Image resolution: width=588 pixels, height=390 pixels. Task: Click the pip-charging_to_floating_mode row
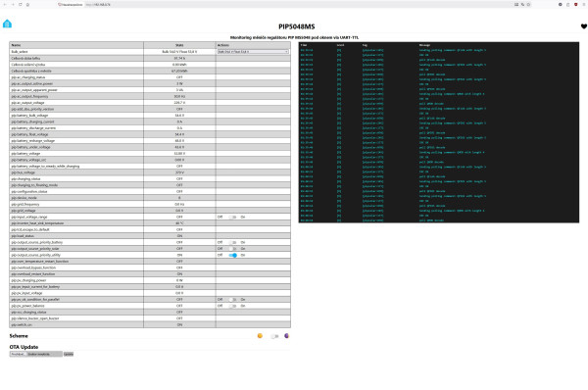(150, 185)
